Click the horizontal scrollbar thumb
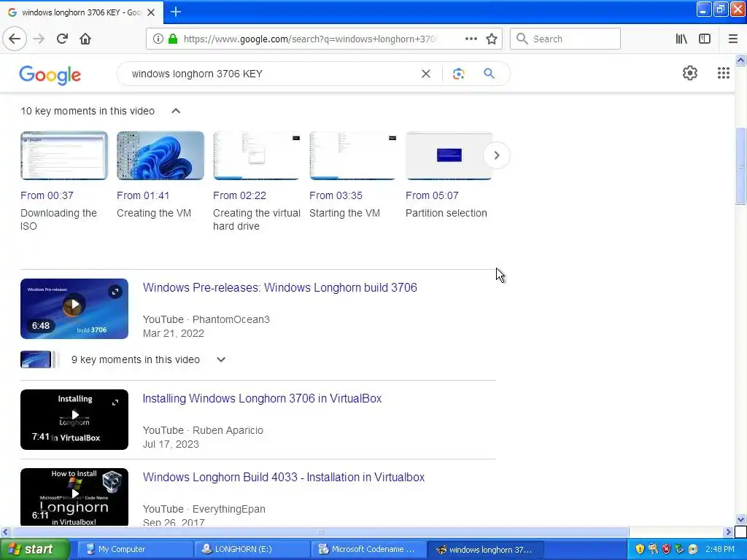The width and height of the screenshot is (747, 560). (321, 532)
